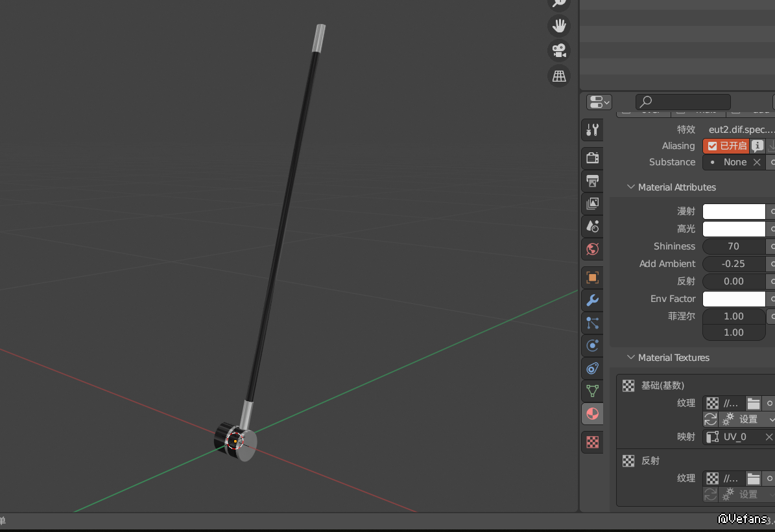Collapse the Material Attributes section
The image size is (775, 532).
point(630,187)
